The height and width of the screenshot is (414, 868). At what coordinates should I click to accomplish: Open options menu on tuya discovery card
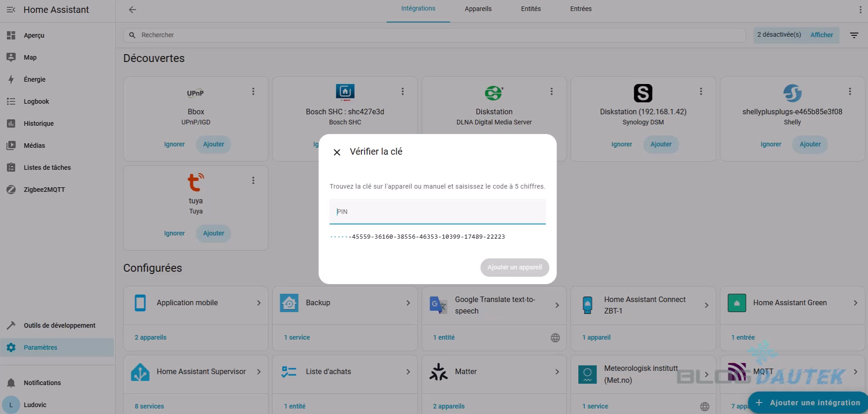pos(253,181)
